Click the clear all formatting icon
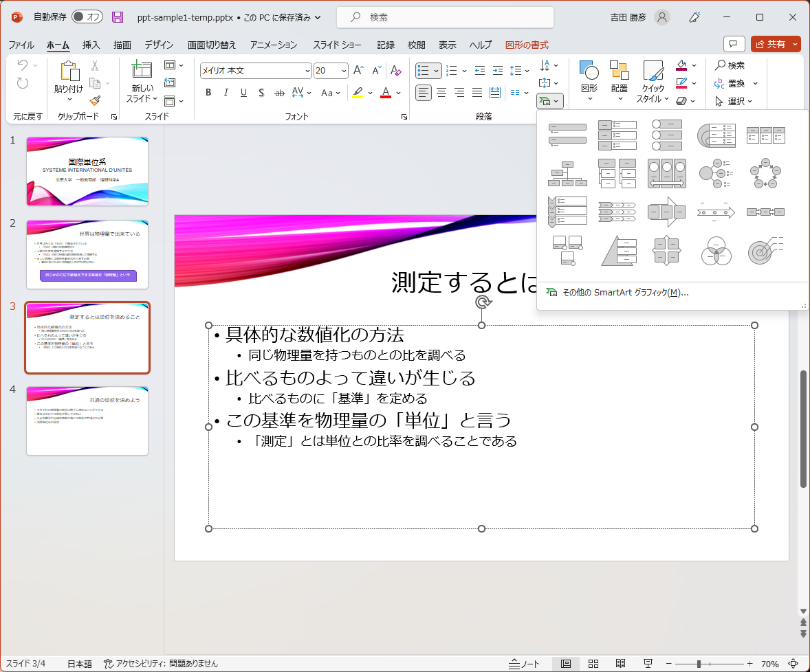This screenshot has height=672, width=810. [x=395, y=71]
